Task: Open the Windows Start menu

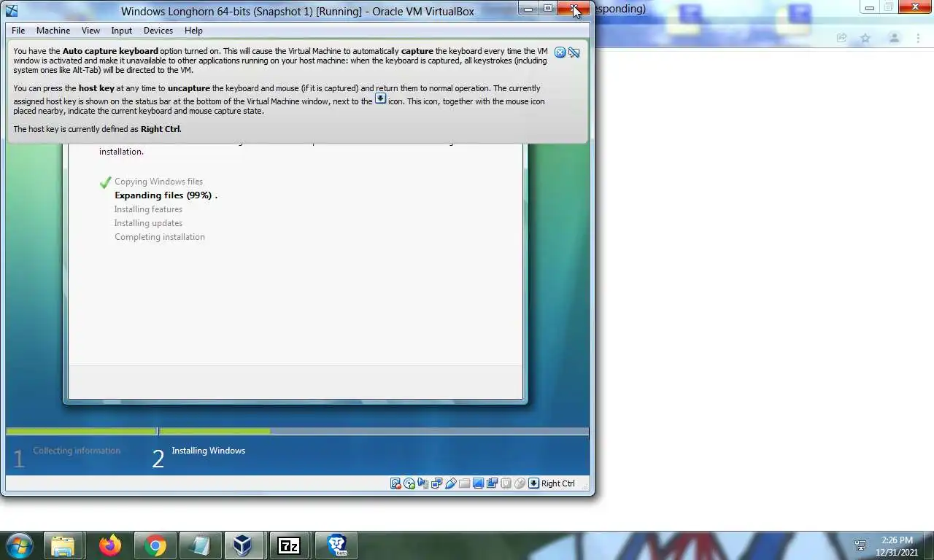Action: [x=19, y=545]
